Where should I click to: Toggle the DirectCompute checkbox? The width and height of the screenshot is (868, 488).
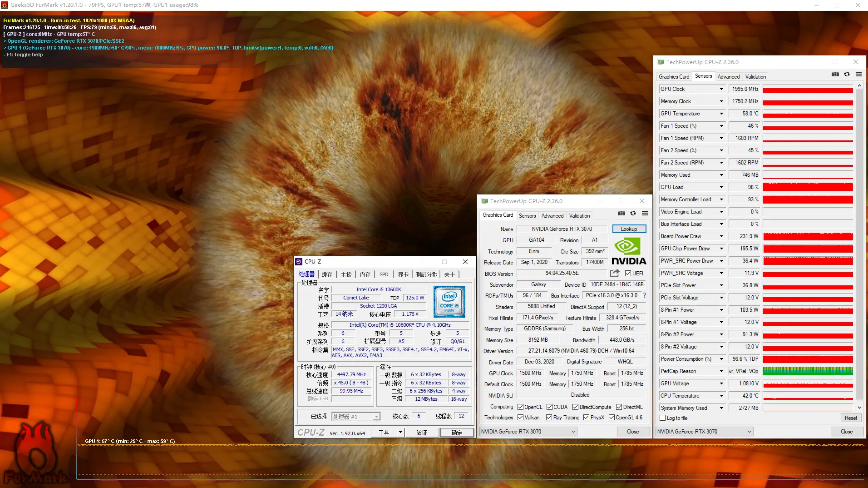pos(575,407)
